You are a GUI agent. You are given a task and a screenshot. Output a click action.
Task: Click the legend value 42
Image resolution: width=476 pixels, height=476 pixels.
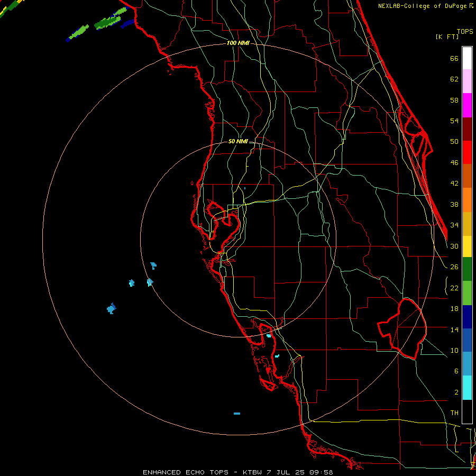(454, 184)
